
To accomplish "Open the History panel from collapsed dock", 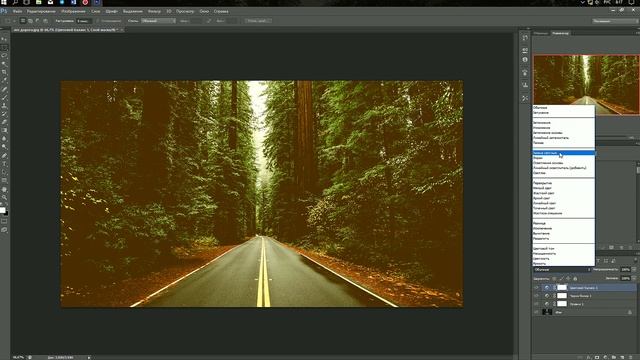I will [525, 38].
